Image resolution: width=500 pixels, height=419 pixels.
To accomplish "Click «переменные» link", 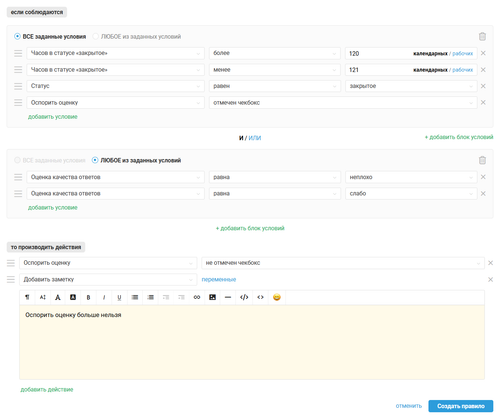I will pos(219,279).
